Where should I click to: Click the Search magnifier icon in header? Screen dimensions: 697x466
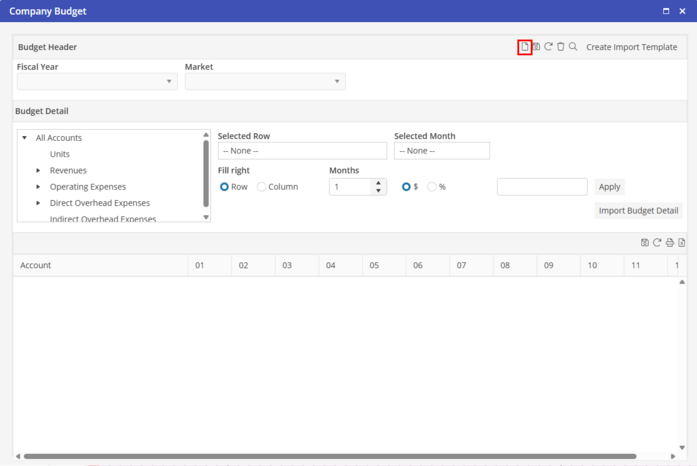coord(573,47)
